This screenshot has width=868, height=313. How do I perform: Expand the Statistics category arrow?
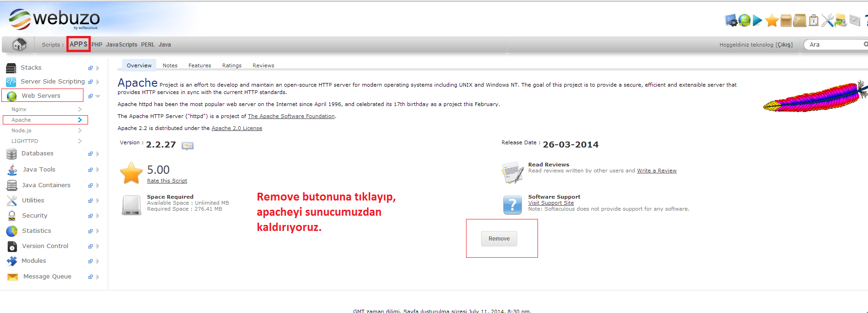tap(98, 231)
